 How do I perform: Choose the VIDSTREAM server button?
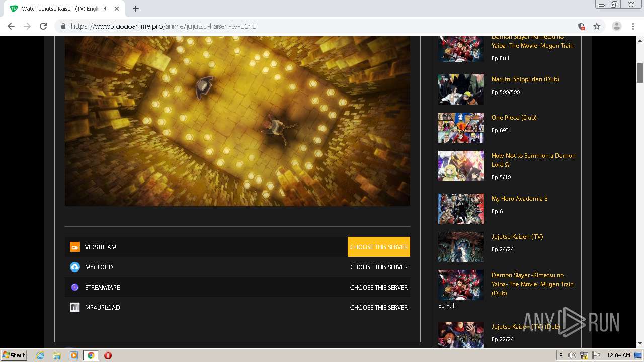point(379,247)
